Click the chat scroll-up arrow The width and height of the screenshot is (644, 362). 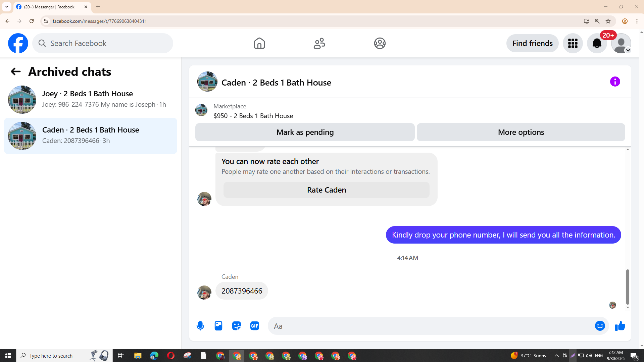[x=628, y=150]
